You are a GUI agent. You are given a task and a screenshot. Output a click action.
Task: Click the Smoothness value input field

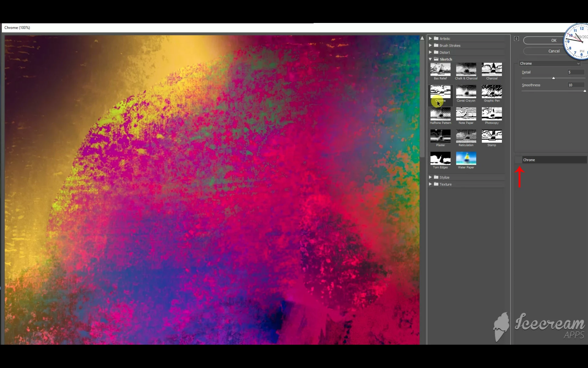point(576,85)
